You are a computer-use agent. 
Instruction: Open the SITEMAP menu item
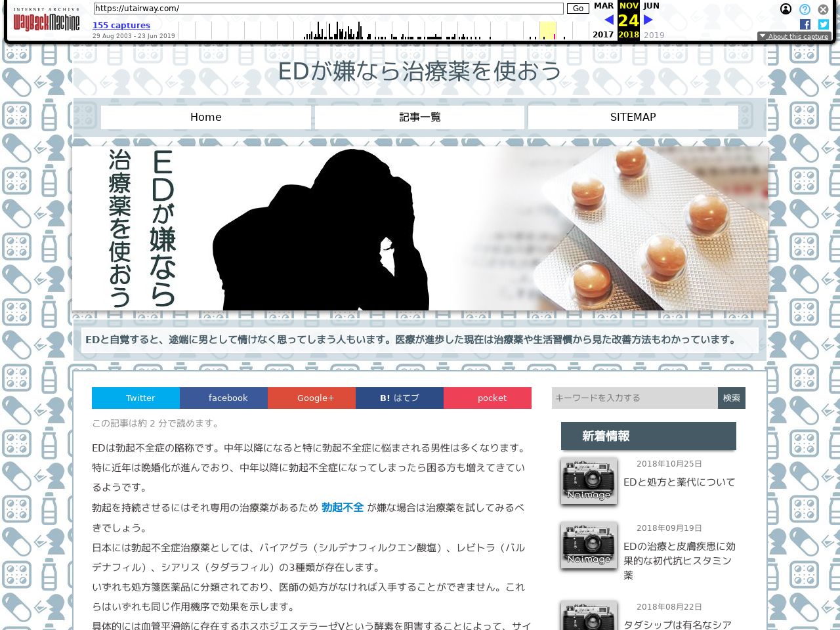[x=633, y=117]
